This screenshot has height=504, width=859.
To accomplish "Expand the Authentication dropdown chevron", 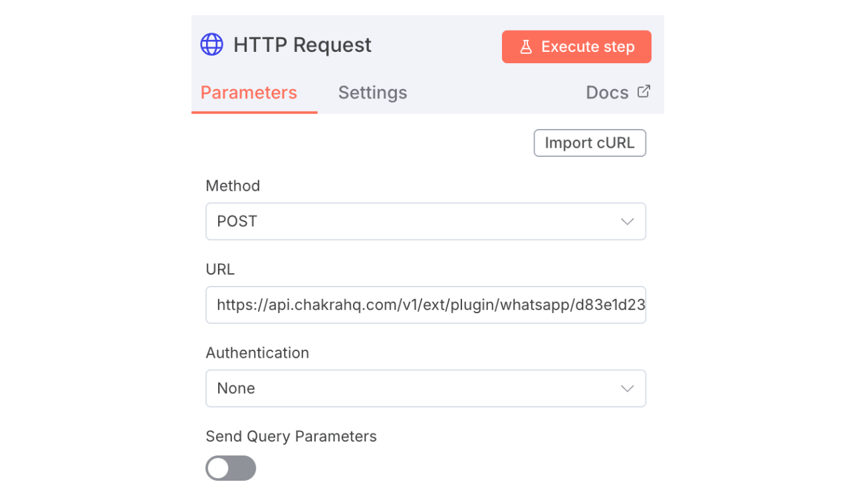I will point(627,388).
